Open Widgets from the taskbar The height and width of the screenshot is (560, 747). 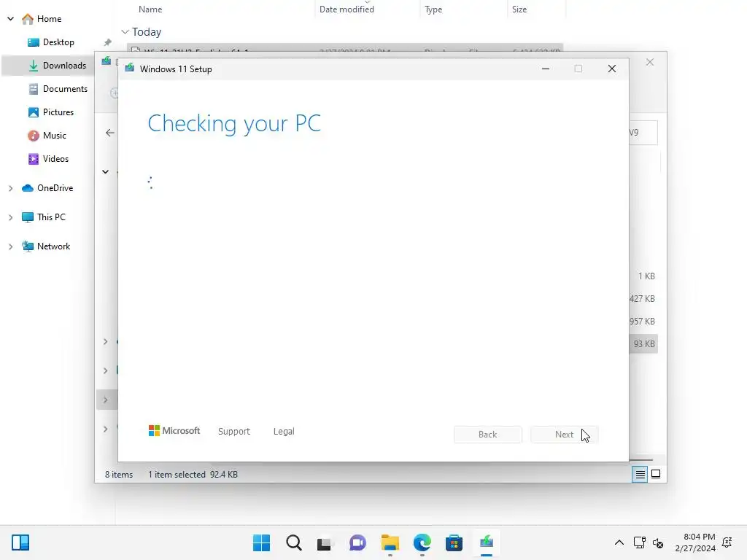(20, 542)
